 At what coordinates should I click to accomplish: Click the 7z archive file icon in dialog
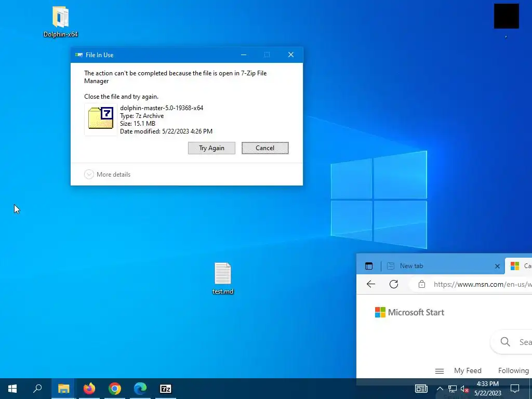point(101,119)
